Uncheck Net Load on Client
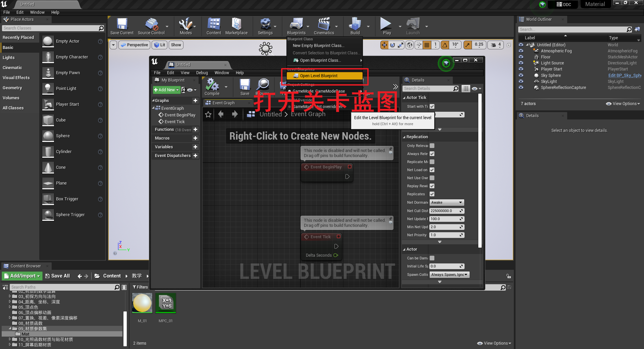The width and height of the screenshot is (644, 349). (x=432, y=170)
